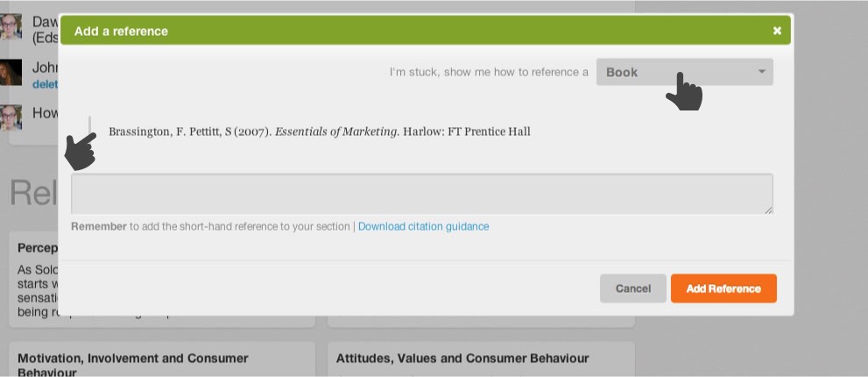868x377 pixels.
Task: Click the hand pointer icon near Book
Action: [684, 91]
